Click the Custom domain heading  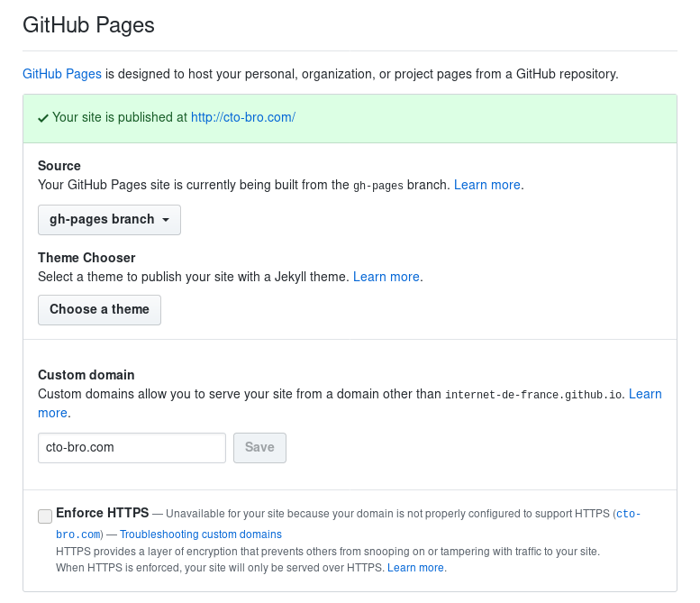coord(86,375)
